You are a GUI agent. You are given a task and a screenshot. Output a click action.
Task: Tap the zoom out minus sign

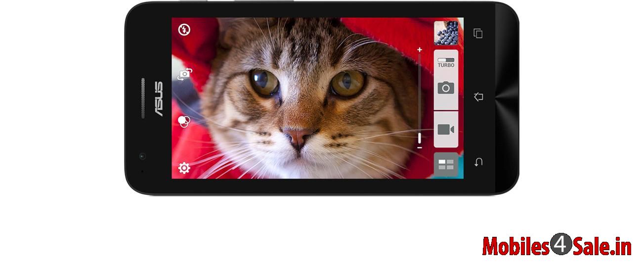(420, 147)
